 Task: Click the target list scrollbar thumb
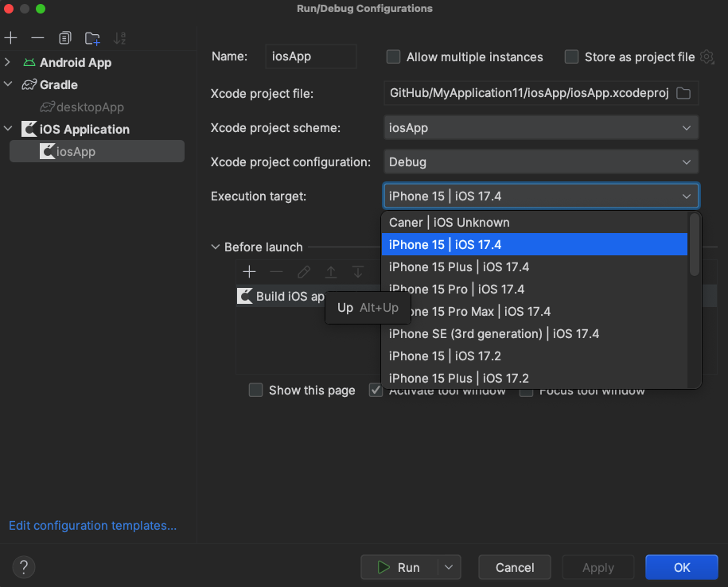694,244
